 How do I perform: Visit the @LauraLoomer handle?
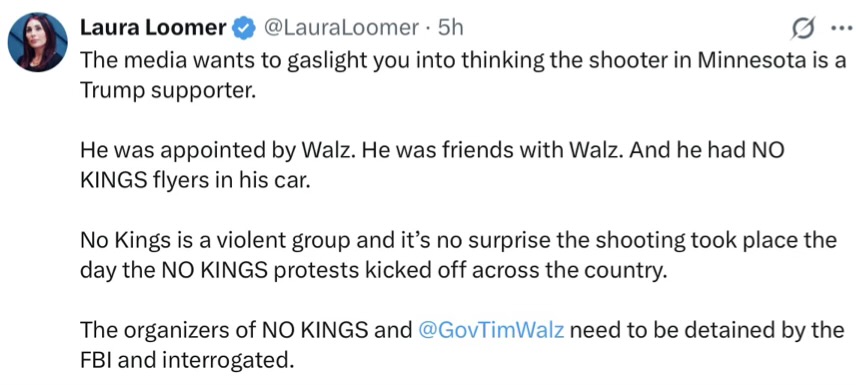(x=341, y=27)
